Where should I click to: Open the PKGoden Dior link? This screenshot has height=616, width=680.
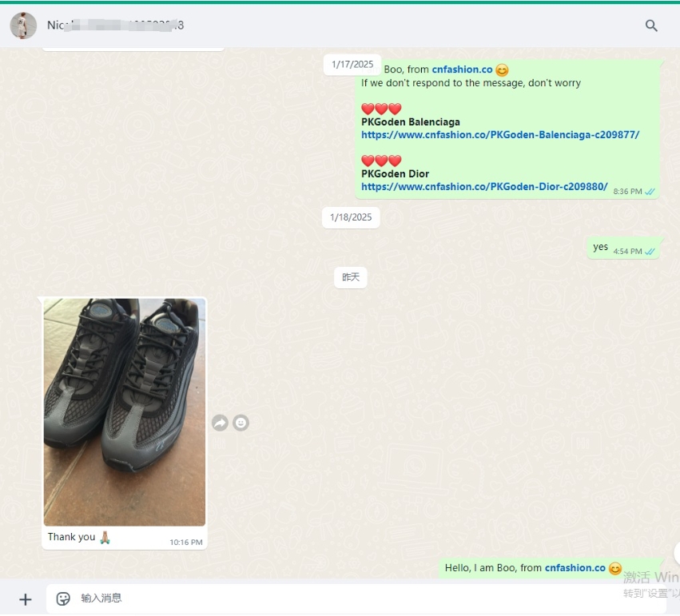(484, 186)
